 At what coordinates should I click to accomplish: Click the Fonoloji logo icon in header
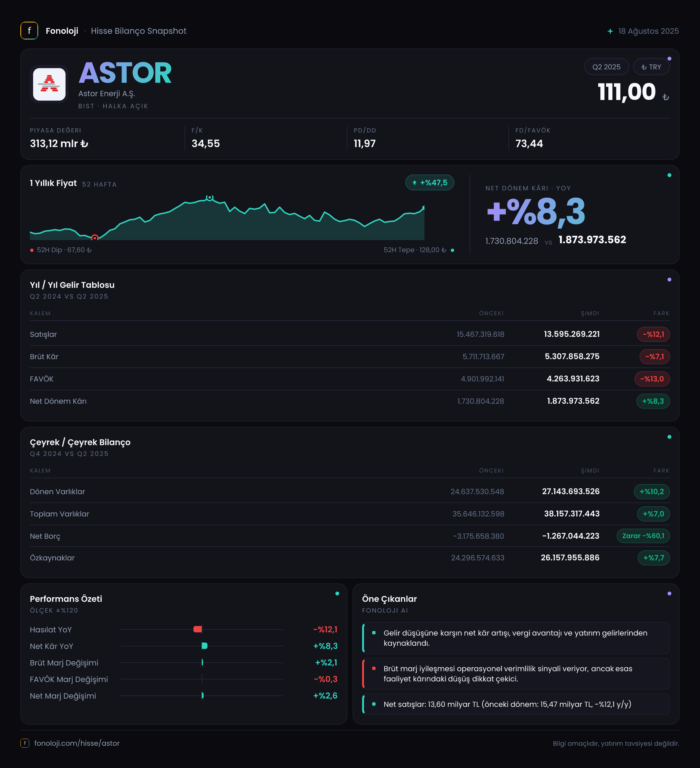[29, 31]
